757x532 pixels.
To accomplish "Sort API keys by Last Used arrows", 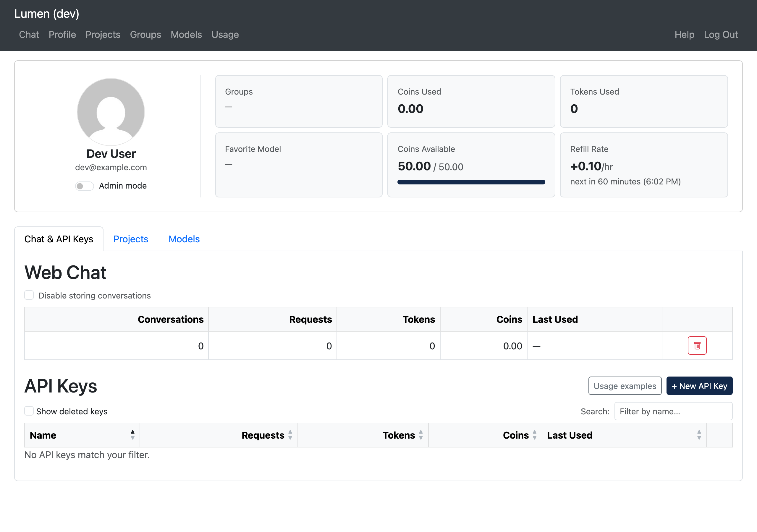I will tap(699, 435).
